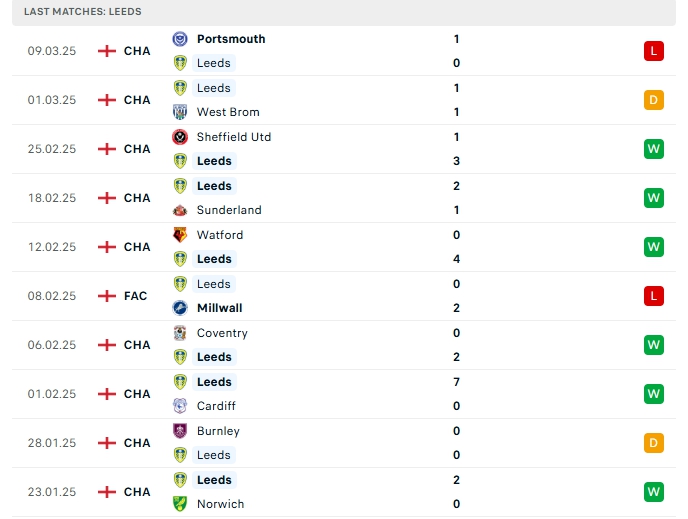Screen dimensions: 688x519
Task: Select the Leeds 7 score against Cardiff
Action: coord(456,382)
